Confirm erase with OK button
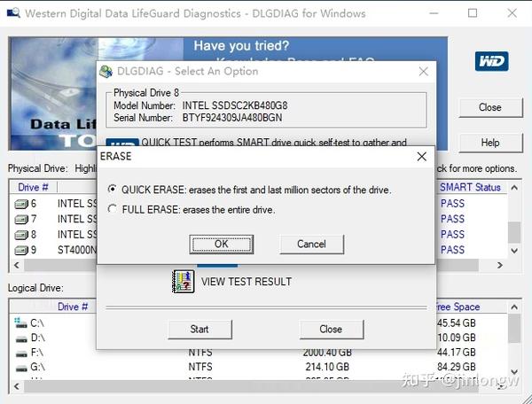The width and height of the screenshot is (532, 404). click(221, 245)
